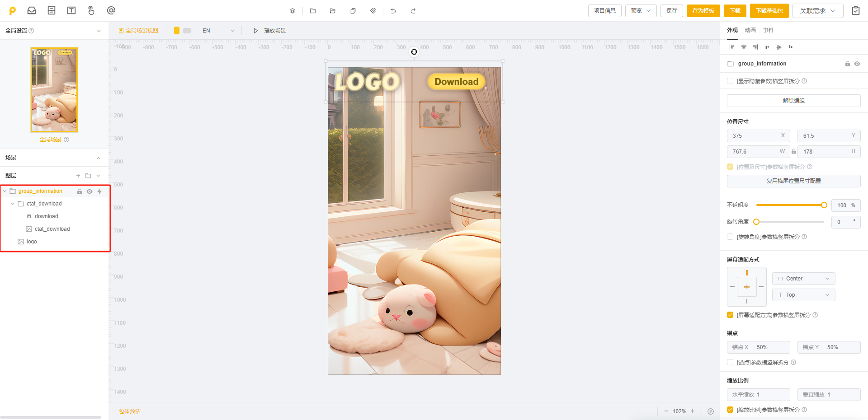Click the lightning icon on group_information layer

point(99,191)
